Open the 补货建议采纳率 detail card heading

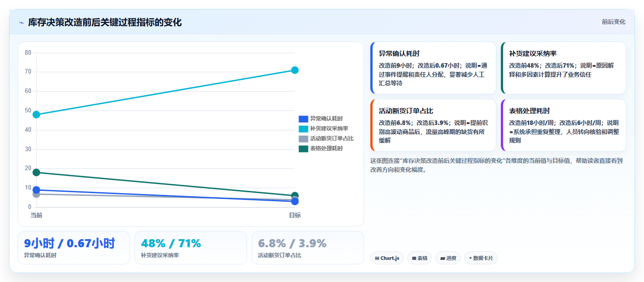(x=533, y=54)
